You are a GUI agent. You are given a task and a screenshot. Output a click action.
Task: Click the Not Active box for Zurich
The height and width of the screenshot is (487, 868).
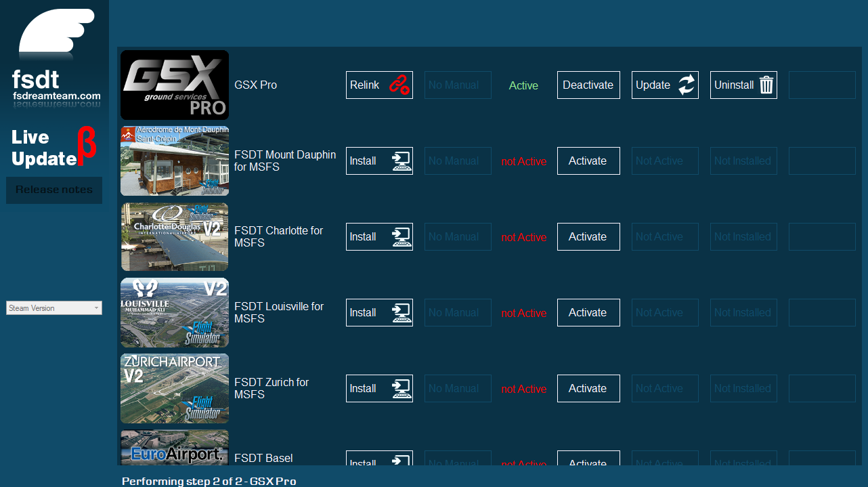pos(665,389)
